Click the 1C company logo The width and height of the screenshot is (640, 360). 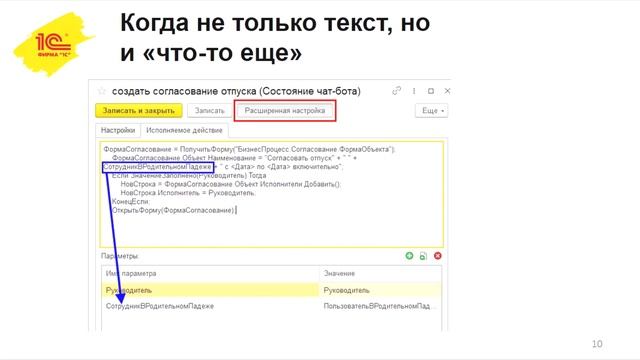pyautogui.click(x=53, y=44)
